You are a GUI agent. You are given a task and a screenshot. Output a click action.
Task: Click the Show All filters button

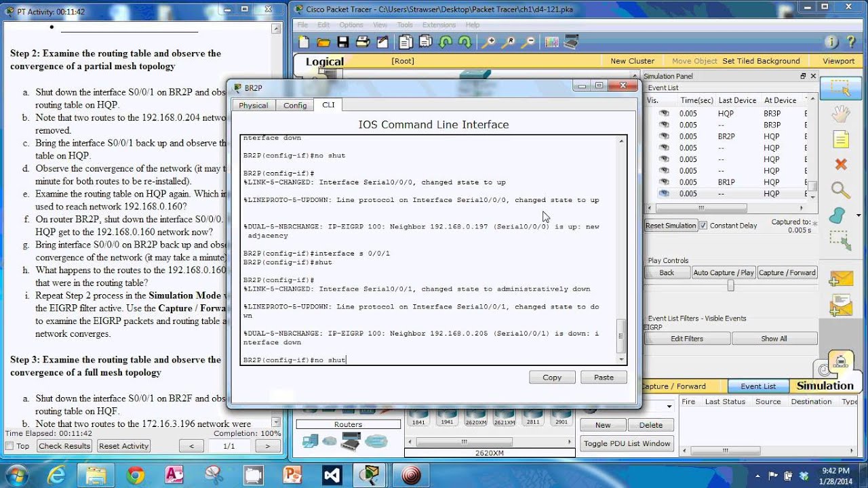pos(774,339)
